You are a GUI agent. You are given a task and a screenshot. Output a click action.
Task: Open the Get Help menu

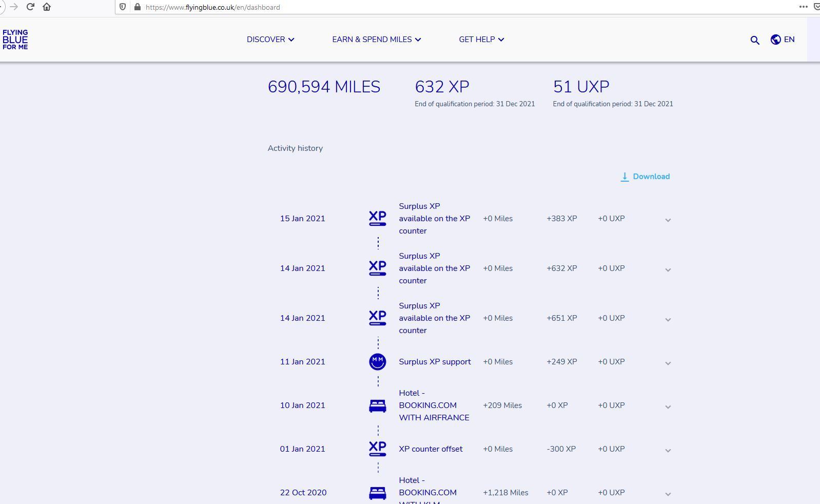pyautogui.click(x=481, y=40)
